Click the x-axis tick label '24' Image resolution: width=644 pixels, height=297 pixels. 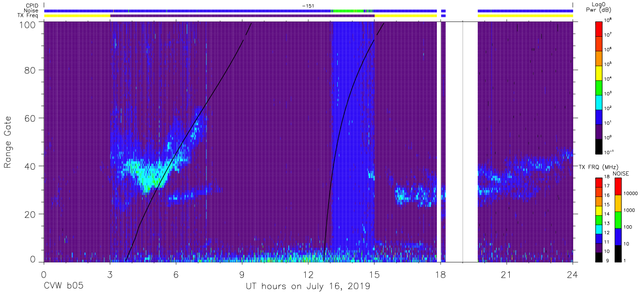pyautogui.click(x=573, y=274)
